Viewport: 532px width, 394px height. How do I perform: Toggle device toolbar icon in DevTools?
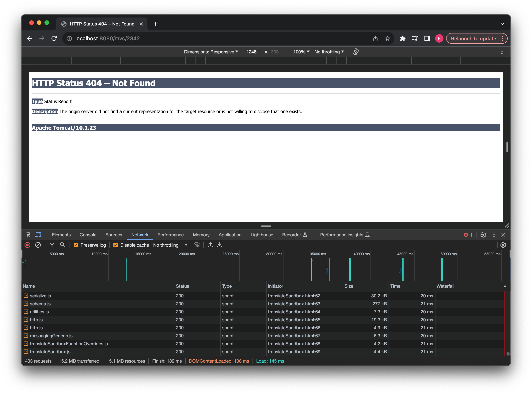point(38,235)
